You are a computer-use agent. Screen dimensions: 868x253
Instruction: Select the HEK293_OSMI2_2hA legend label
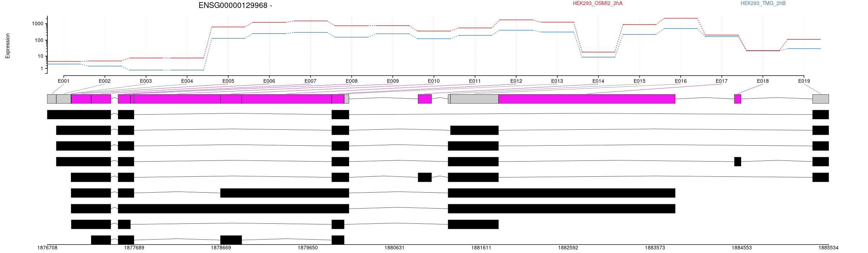click(597, 3)
